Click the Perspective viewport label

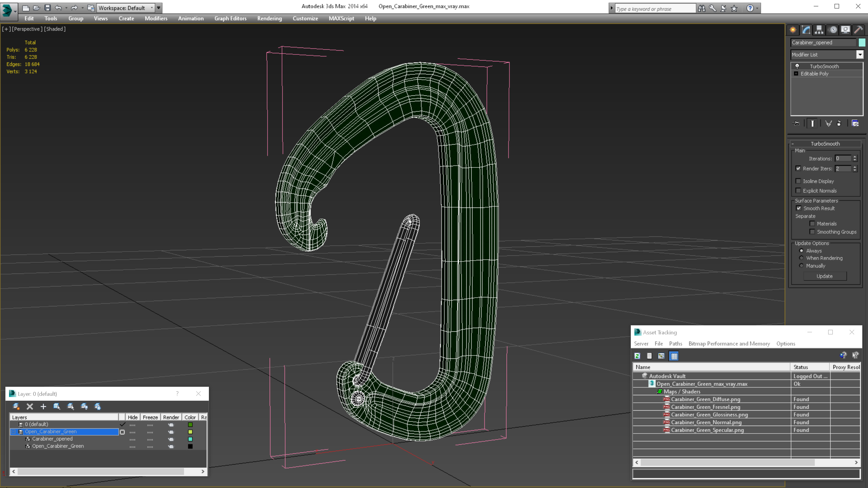[27, 29]
